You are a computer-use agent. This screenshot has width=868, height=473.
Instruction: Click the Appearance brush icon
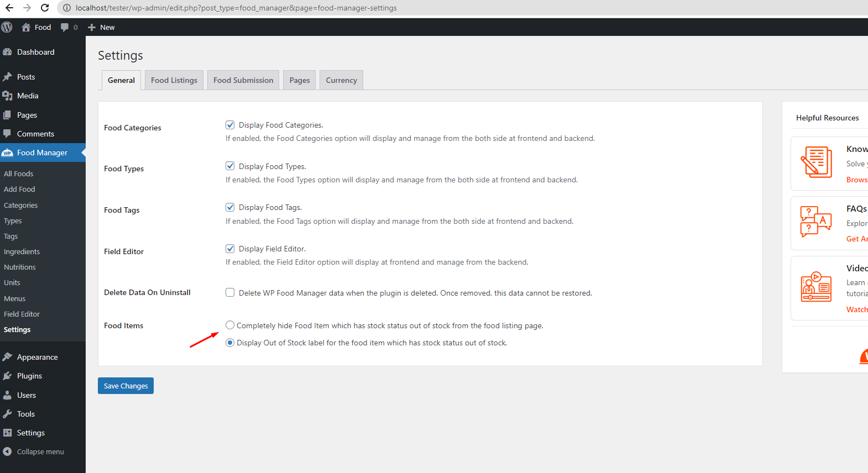[x=7, y=357]
